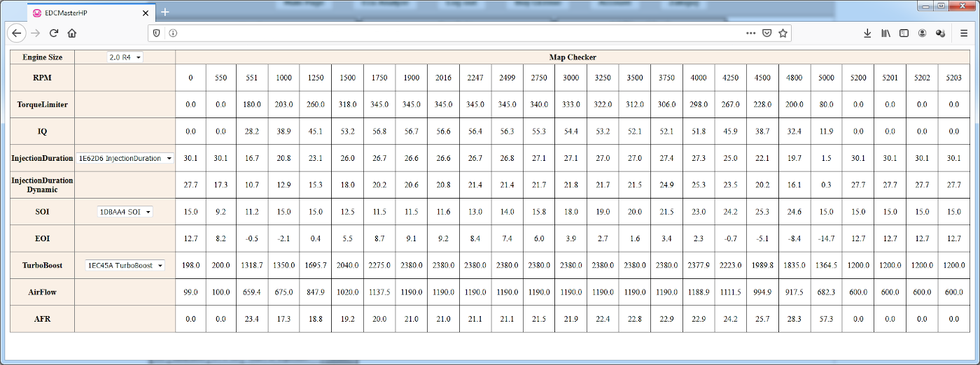Click the EOI row label
The height and width of the screenshot is (365, 980).
pyautogui.click(x=43, y=239)
